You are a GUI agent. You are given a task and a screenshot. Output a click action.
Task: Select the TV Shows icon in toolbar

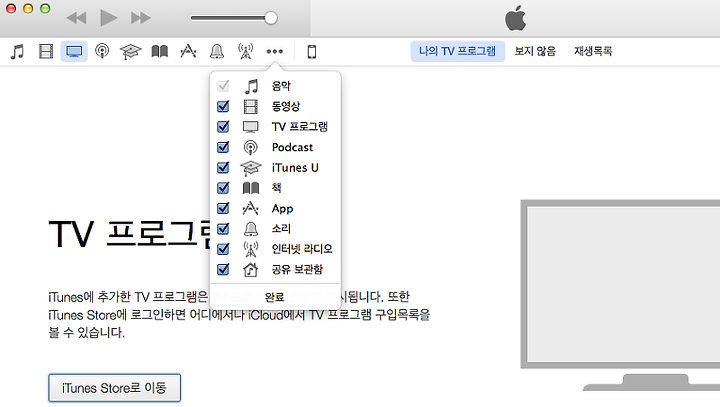click(74, 51)
